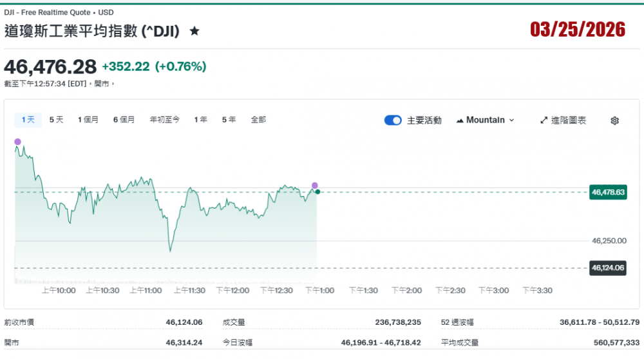Select 全部 to view full history
The height and width of the screenshot is (359, 644).
(258, 120)
